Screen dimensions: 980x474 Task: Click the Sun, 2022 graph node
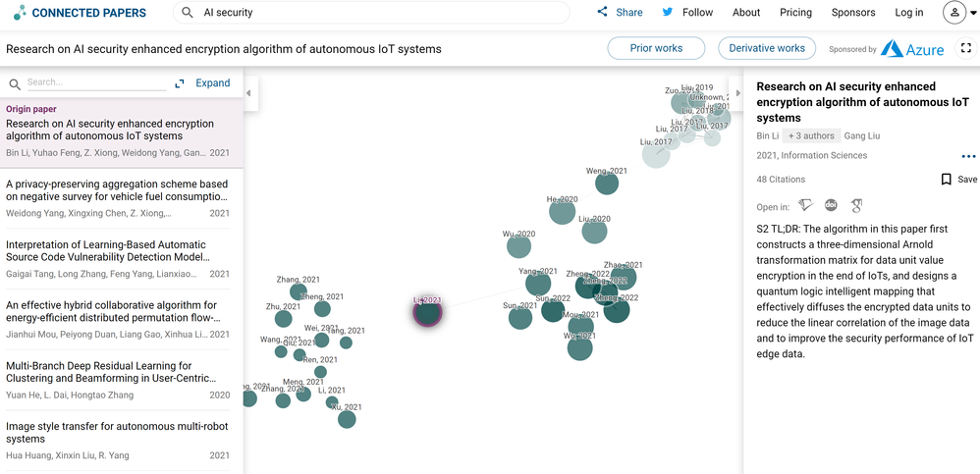[x=553, y=310]
